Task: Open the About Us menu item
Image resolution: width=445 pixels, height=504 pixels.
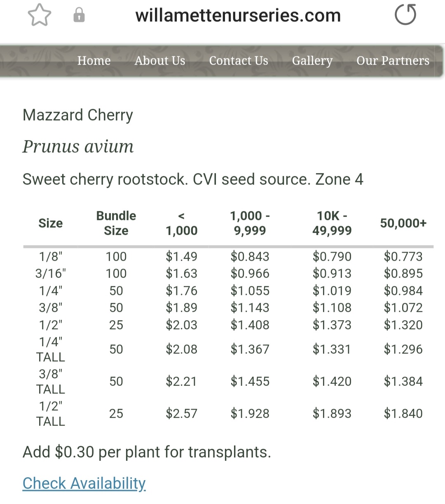Action: click(160, 61)
